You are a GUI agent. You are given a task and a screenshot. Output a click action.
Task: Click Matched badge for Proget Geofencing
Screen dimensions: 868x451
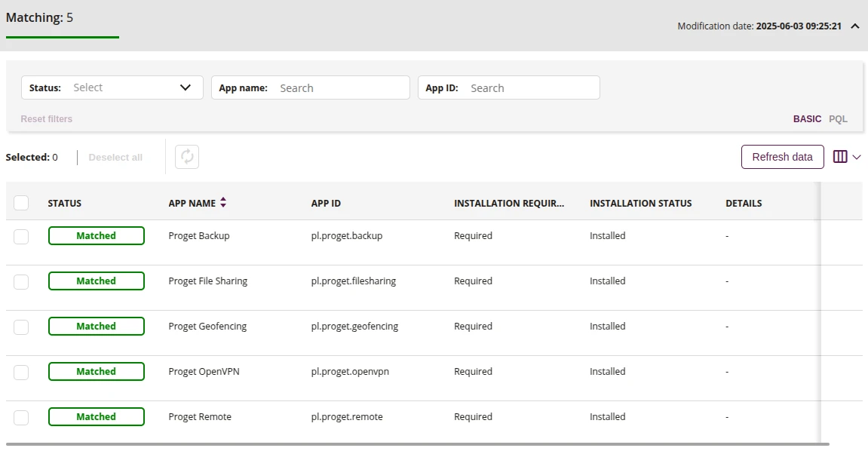click(97, 327)
